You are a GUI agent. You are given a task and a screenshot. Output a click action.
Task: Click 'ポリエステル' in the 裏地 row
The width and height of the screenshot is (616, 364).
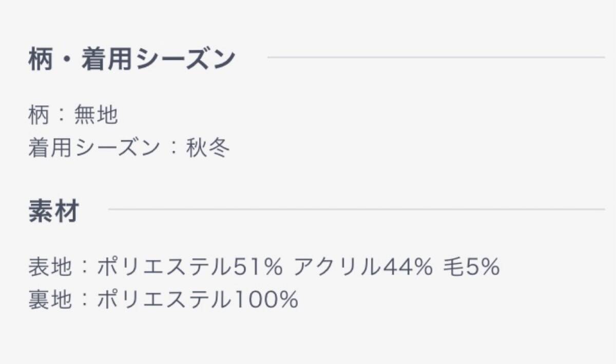[x=164, y=300]
